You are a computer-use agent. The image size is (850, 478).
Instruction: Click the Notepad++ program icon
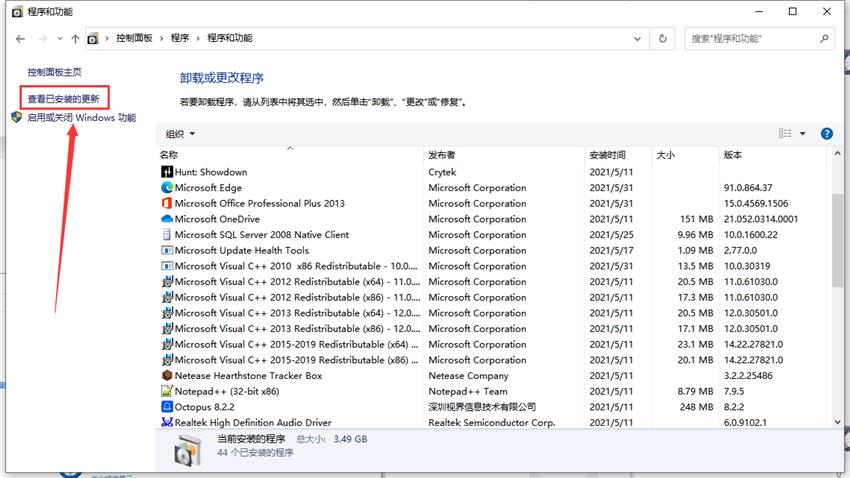point(167,391)
